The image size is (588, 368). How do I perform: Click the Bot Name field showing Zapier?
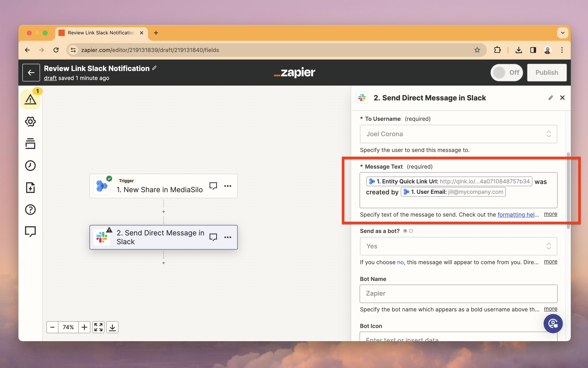(x=459, y=294)
